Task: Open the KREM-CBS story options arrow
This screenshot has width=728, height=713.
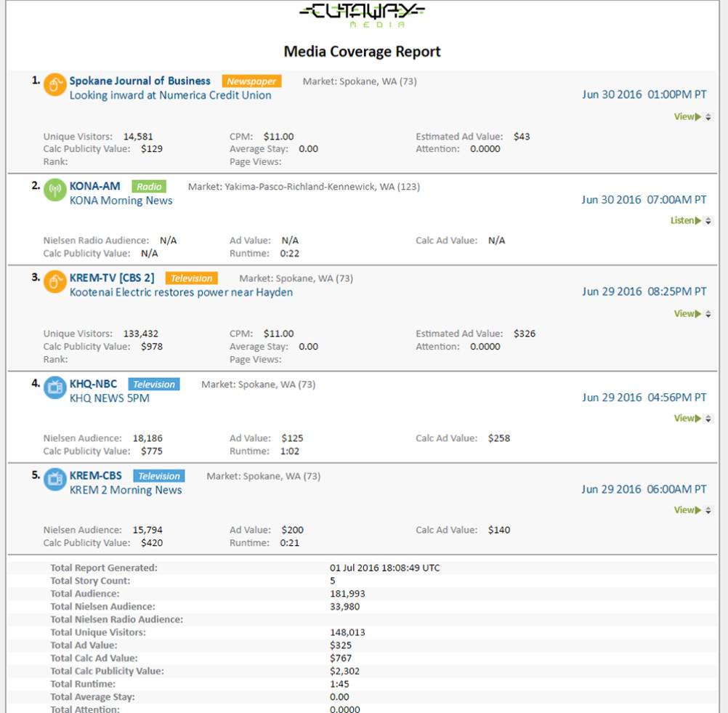Action: click(708, 510)
